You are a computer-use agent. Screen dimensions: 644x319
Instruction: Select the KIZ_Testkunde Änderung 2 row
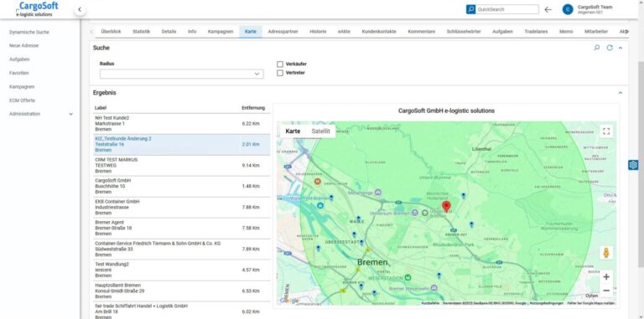tap(182, 144)
